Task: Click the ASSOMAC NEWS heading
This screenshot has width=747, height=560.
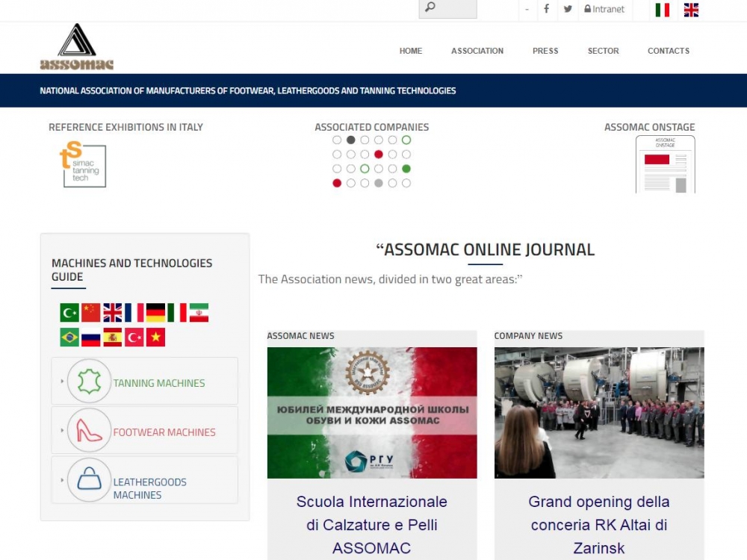Action: [300, 336]
